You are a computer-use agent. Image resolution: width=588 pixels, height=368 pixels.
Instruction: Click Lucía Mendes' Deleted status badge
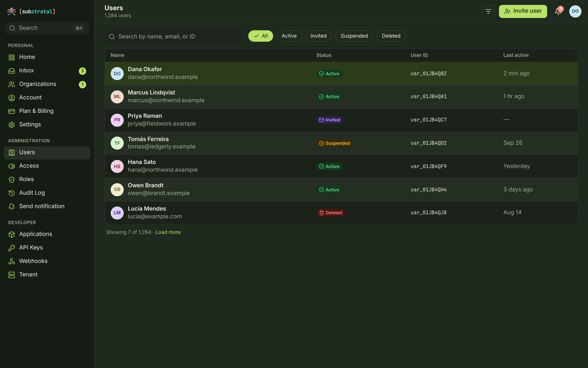331,213
